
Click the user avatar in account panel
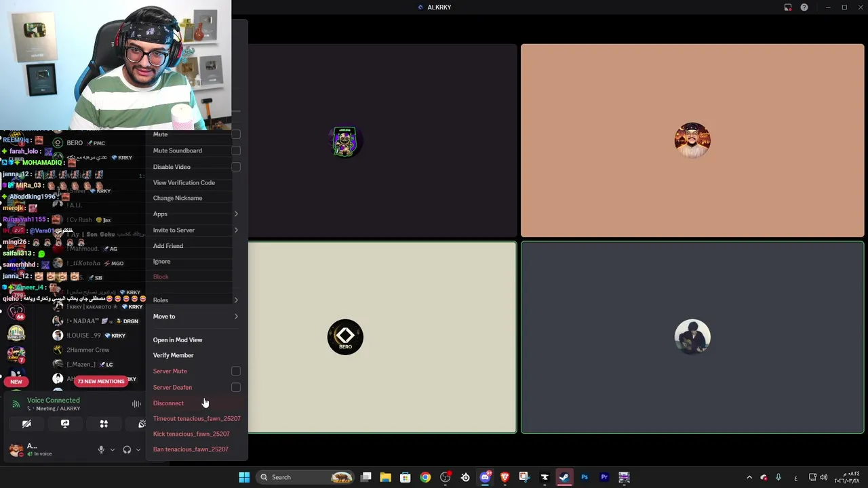pyautogui.click(x=16, y=450)
